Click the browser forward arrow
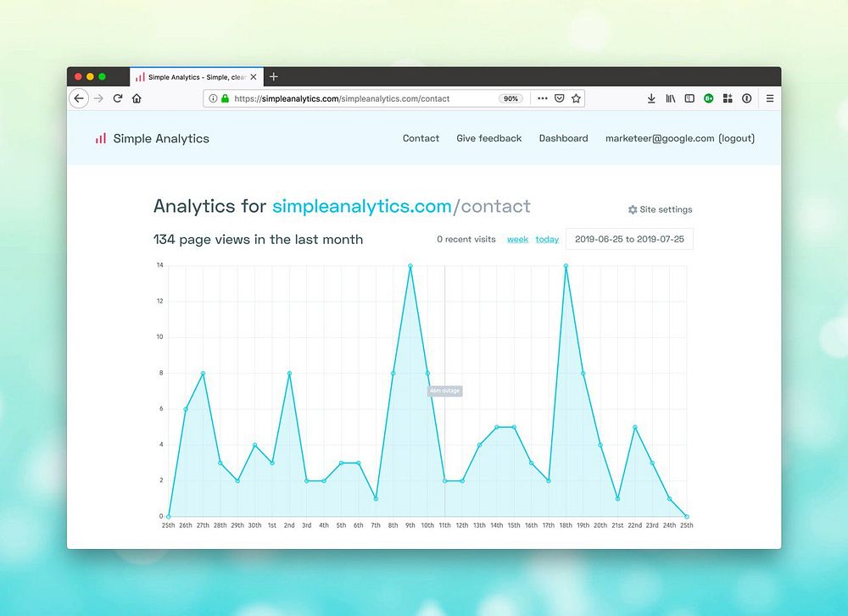The image size is (848, 616). [x=98, y=98]
